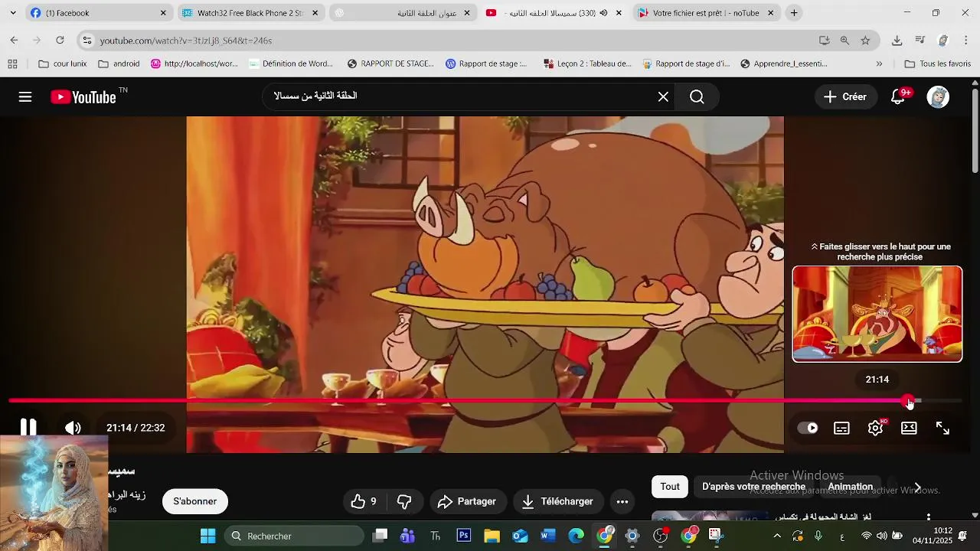Open Chrome three-dot menu
Screen dimensions: 980x551
pyautogui.click(x=966, y=41)
